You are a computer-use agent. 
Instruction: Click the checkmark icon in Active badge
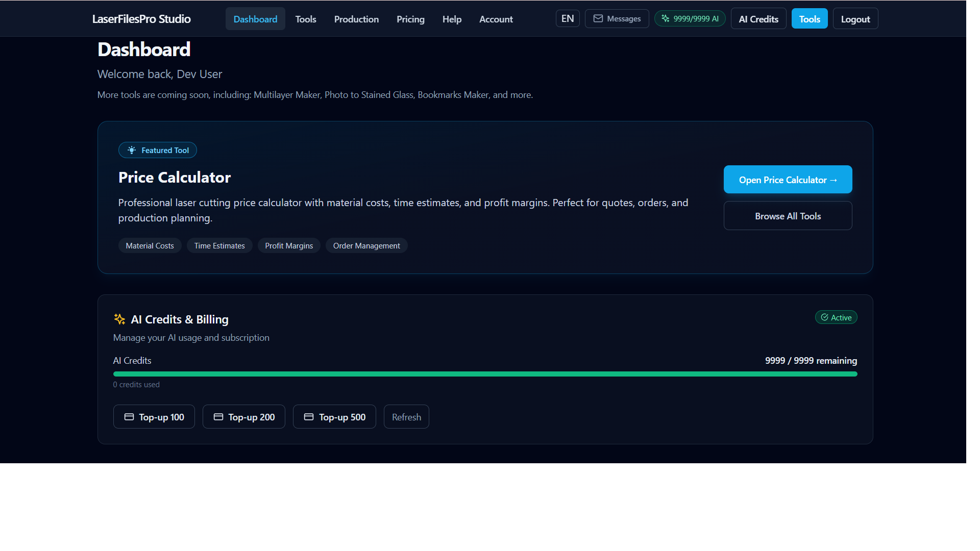824,317
